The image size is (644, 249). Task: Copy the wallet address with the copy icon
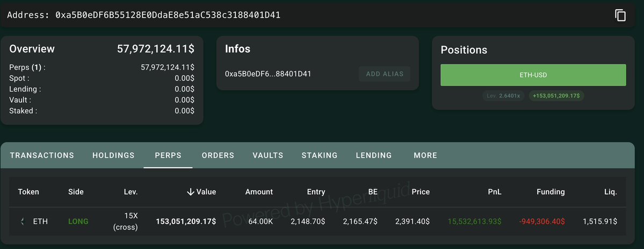point(620,15)
